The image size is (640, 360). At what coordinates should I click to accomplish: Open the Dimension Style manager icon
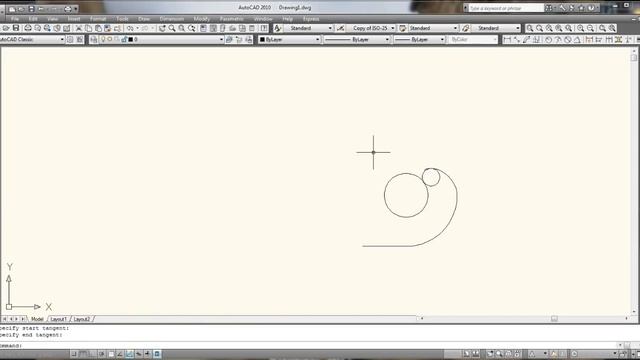340,28
